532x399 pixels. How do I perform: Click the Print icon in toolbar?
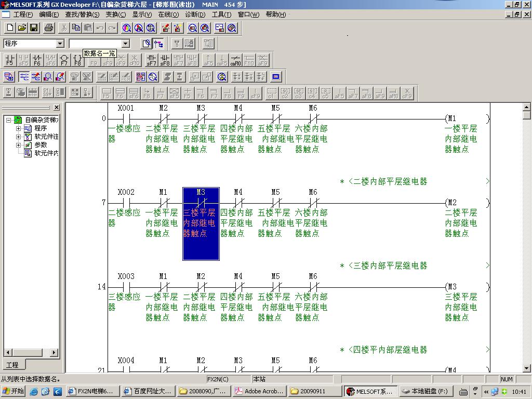pos(49,28)
